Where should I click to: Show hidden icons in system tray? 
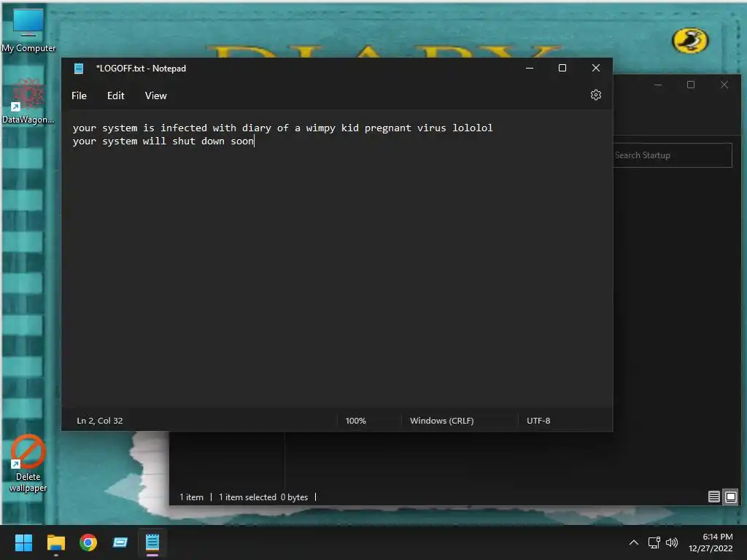[x=634, y=542]
